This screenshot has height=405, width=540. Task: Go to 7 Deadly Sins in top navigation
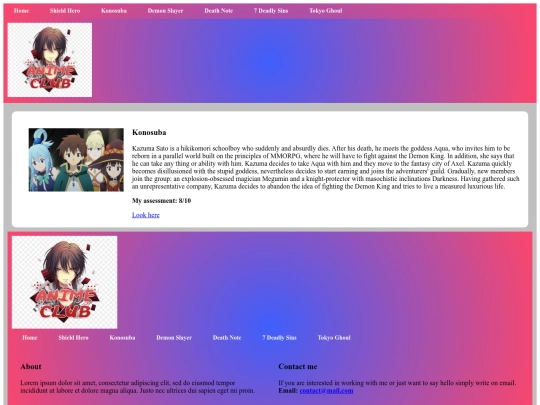[x=271, y=11]
